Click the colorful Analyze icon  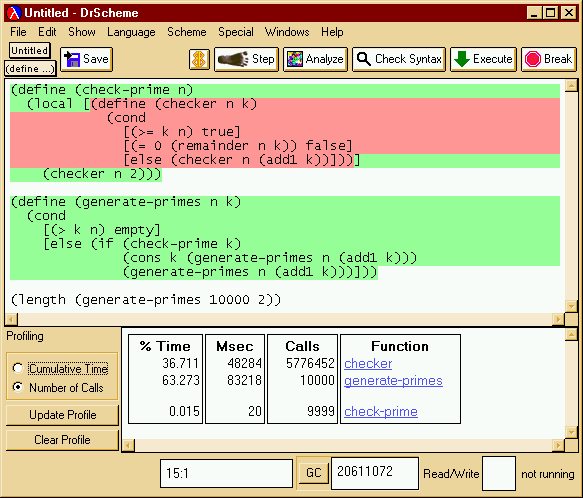pyautogui.click(x=295, y=59)
